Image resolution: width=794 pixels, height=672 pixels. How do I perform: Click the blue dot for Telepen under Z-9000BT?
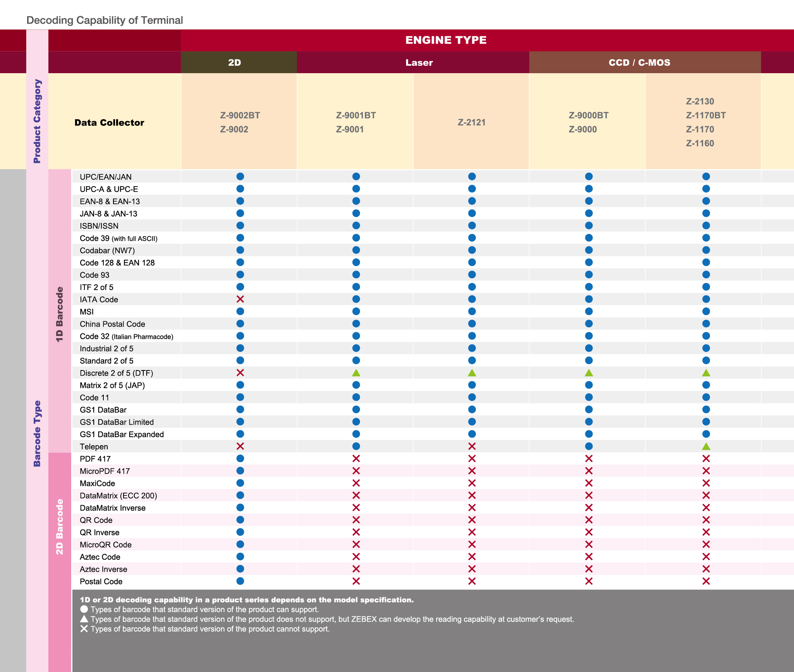coord(589,446)
